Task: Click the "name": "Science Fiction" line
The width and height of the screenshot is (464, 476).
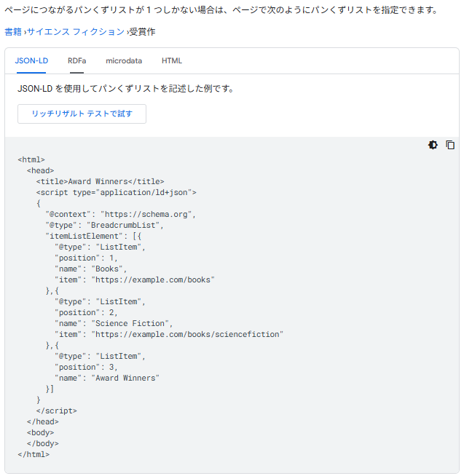Action: (x=114, y=324)
